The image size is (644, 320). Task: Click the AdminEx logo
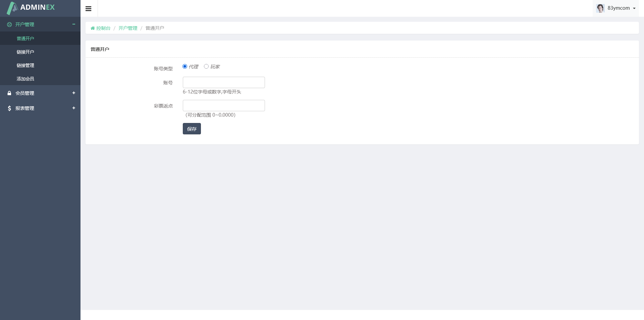tap(31, 8)
